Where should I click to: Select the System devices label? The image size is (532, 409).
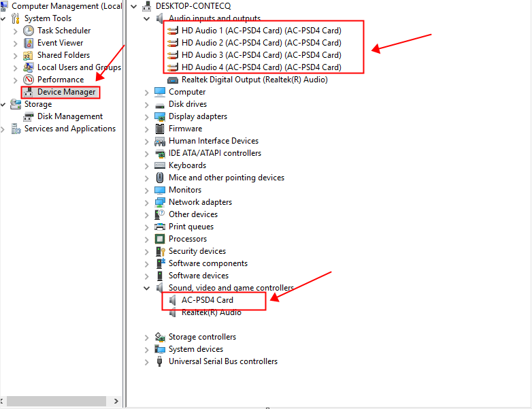tap(196, 349)
